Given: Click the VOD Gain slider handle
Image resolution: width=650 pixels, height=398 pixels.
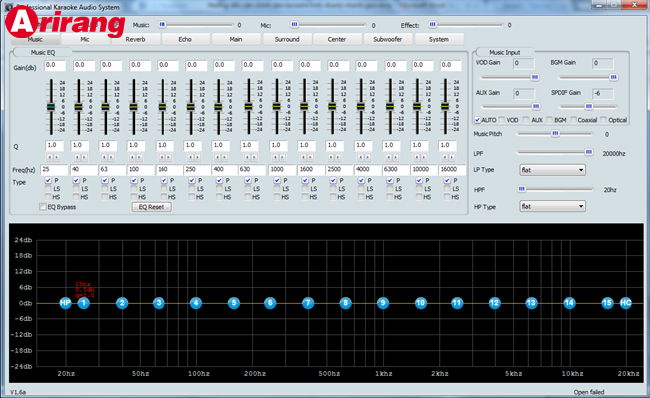Looking at the screenshot, I should (535, 77).
